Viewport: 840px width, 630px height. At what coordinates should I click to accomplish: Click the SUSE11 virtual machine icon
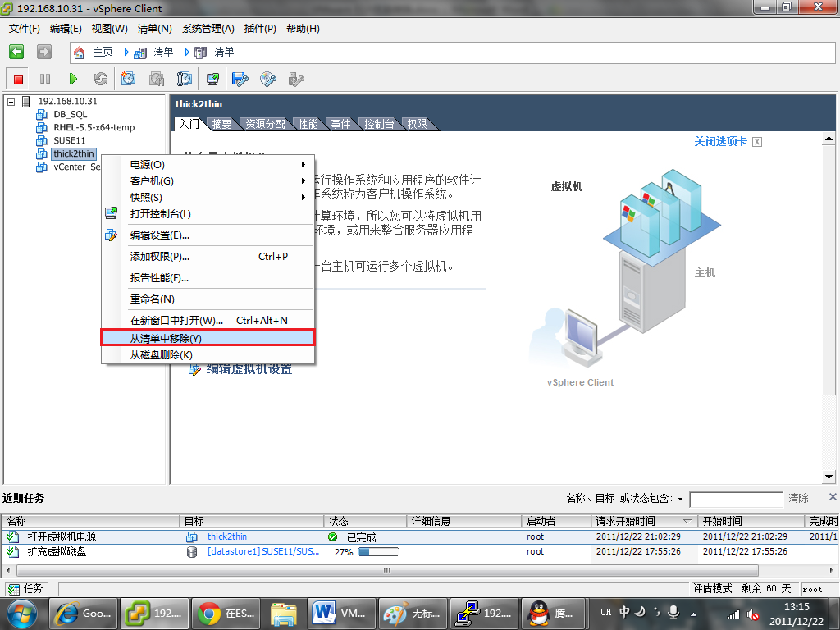[42, 141]
